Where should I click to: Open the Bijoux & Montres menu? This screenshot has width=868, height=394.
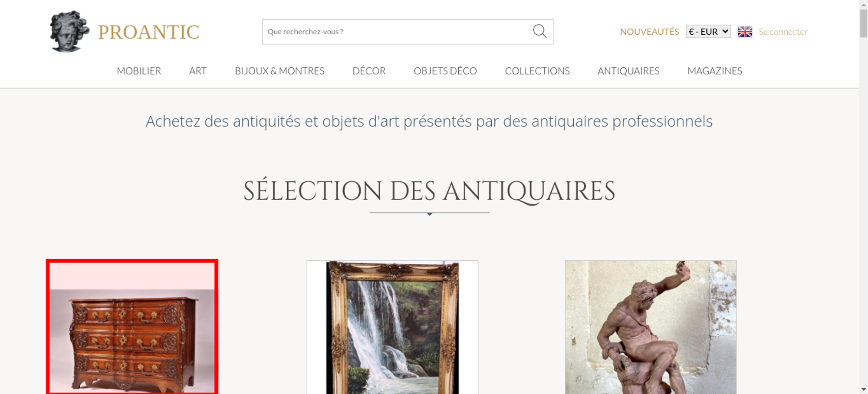[279, 71]
